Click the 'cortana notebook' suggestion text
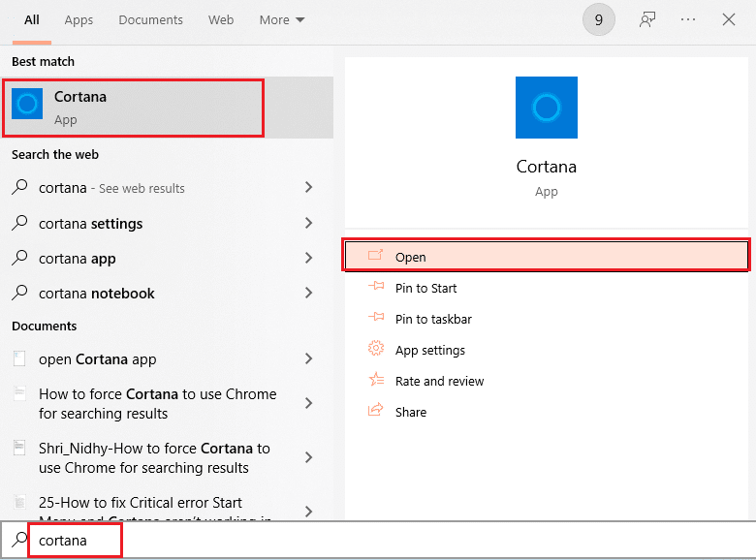 coord(96,293)
